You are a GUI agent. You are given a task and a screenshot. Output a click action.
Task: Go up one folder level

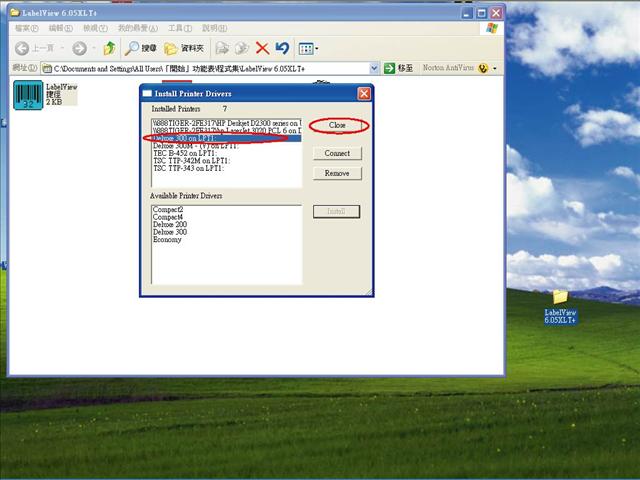tap(109, 48)
